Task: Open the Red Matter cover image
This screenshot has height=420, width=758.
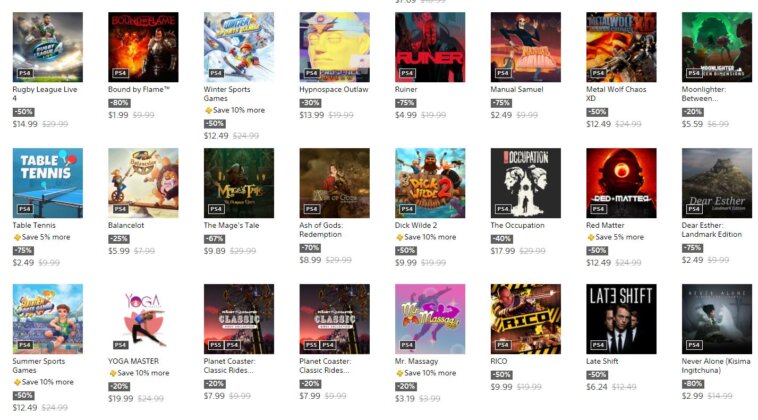Action: coord(621,183)
